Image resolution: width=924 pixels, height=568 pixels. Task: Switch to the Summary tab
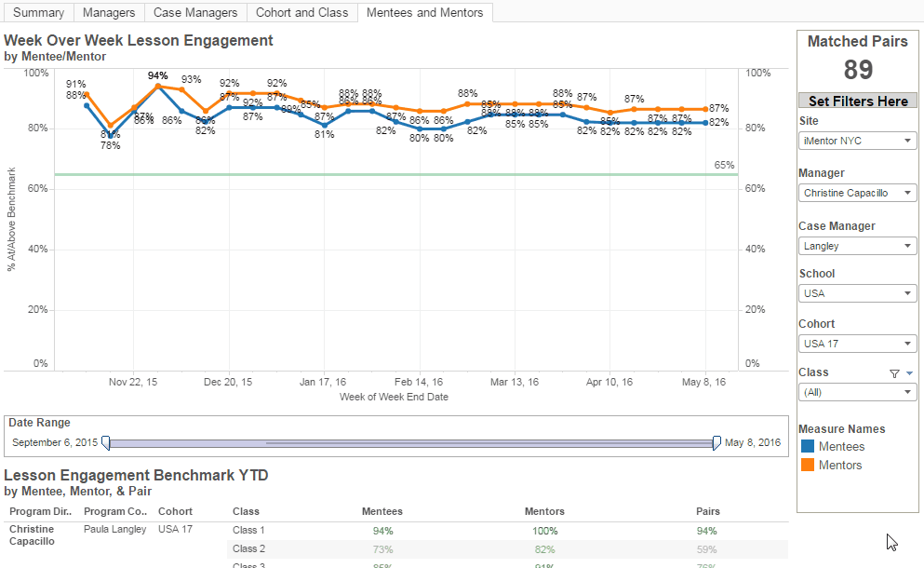click(38, 12)
